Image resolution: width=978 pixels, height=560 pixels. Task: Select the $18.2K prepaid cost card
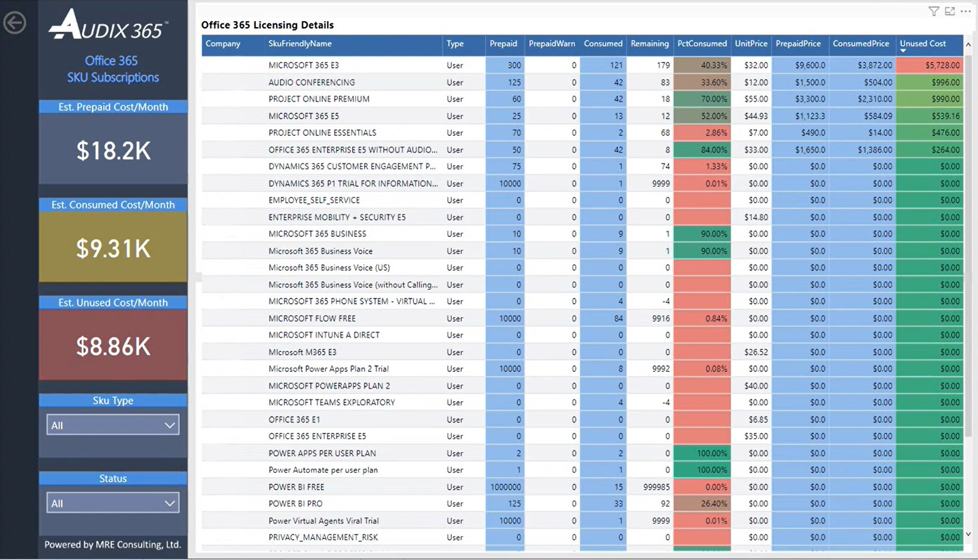click(x=113, y=149)
